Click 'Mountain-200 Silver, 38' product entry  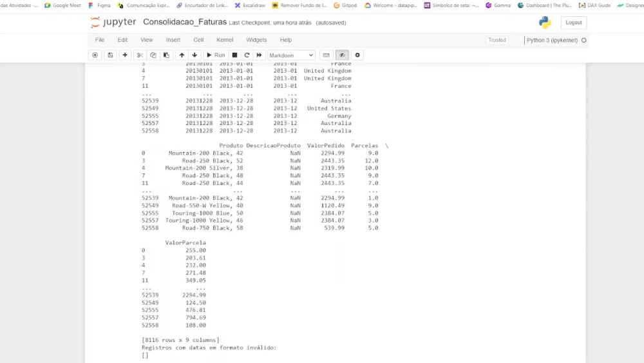tap(204, 168)
